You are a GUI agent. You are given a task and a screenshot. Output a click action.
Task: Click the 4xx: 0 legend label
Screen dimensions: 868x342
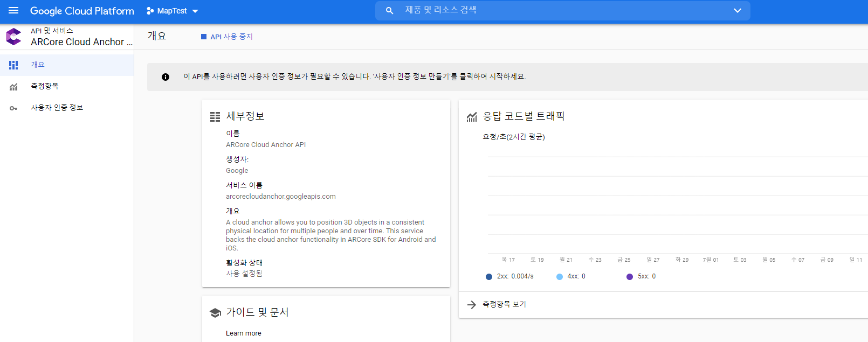pos(576,276)
